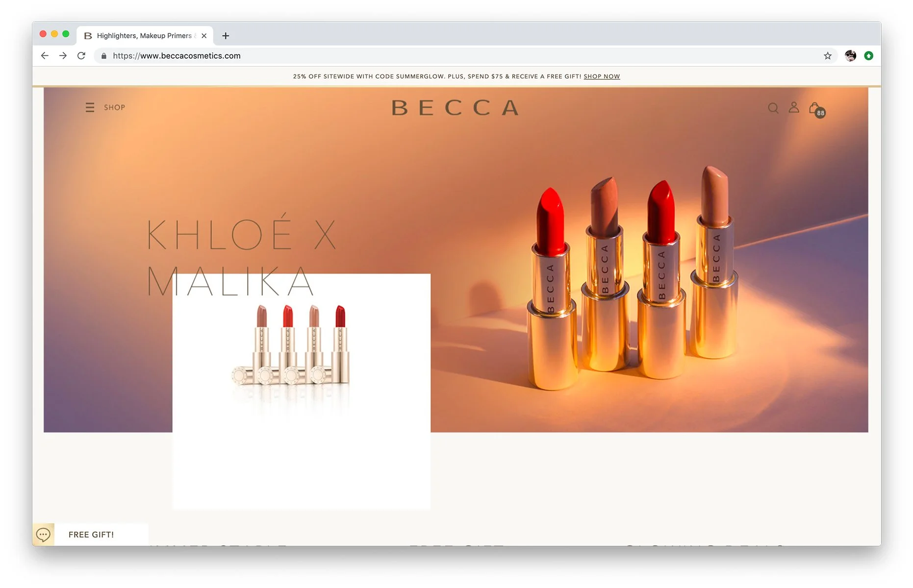
Task: Maximize the browser window with green button
Action: coord(66,34)
